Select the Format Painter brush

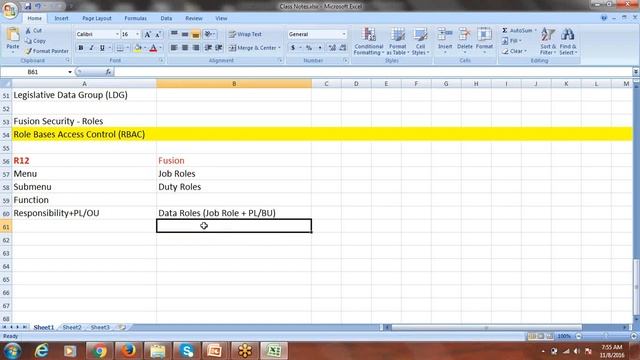tap(28, 51)
